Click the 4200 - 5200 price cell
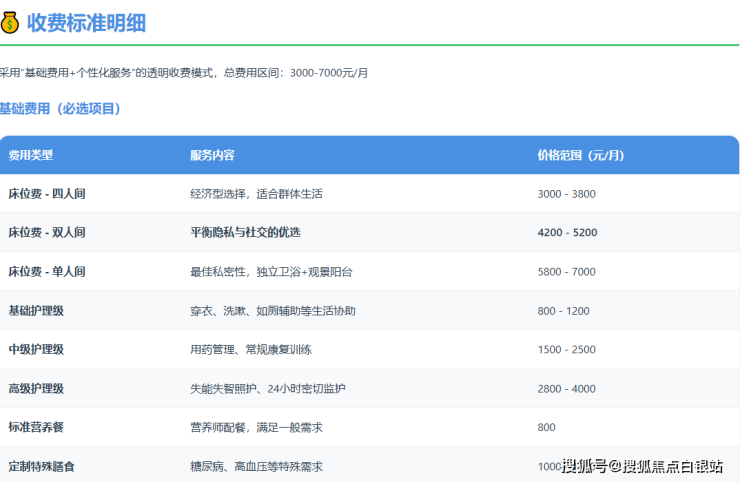 pyautogui.click(x=567, y=232)
